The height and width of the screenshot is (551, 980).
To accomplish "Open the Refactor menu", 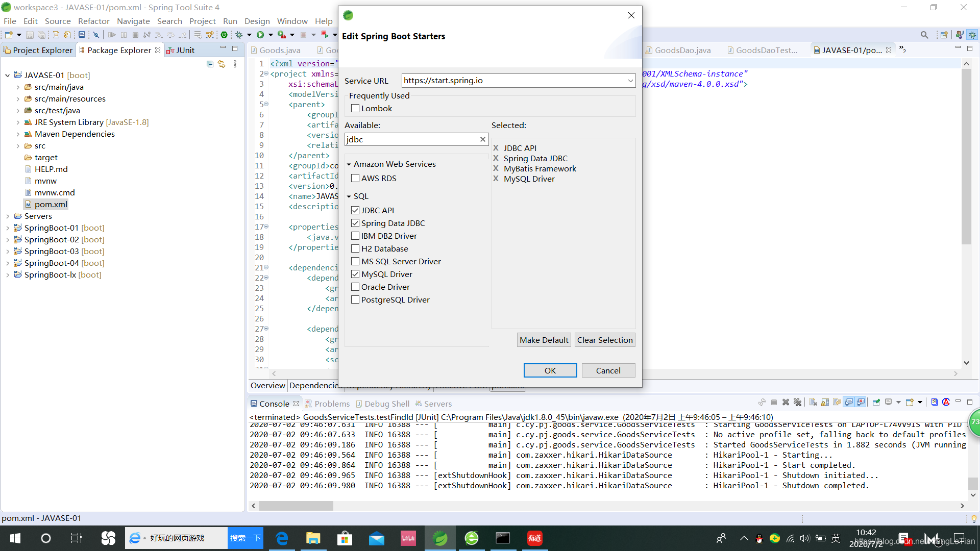I will tap(93, 21).
